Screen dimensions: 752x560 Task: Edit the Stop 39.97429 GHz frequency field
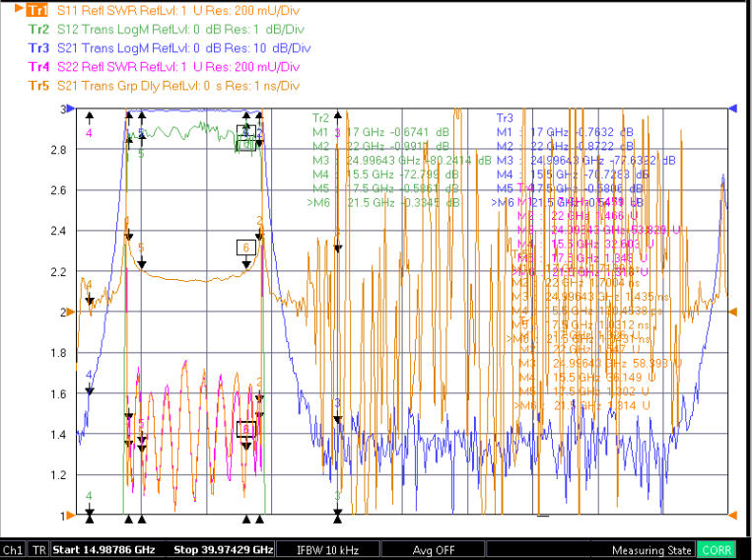pos(223,550)
